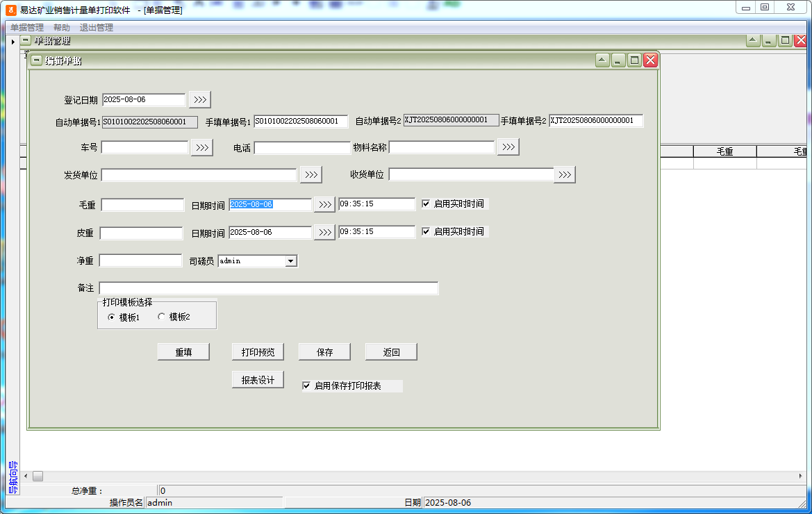The height and width of the screenshot is (514, 812).
Task: Toggle 启用实时时间 checkbox on 毛重 row
Action: (426, 204)
